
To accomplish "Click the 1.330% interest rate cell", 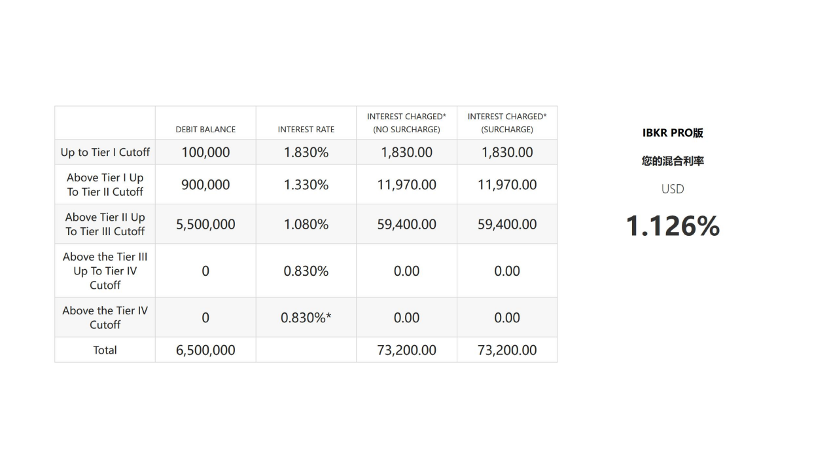I will (x=306, y=184).
